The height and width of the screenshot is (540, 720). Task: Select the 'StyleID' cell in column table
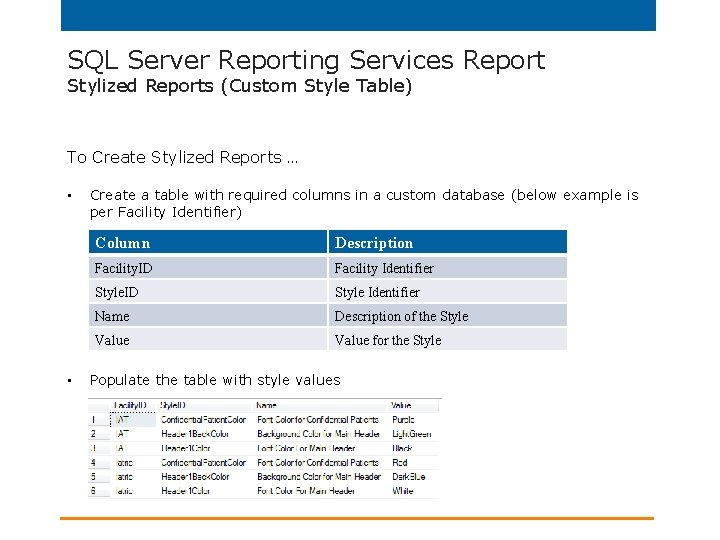coord(208,292)
